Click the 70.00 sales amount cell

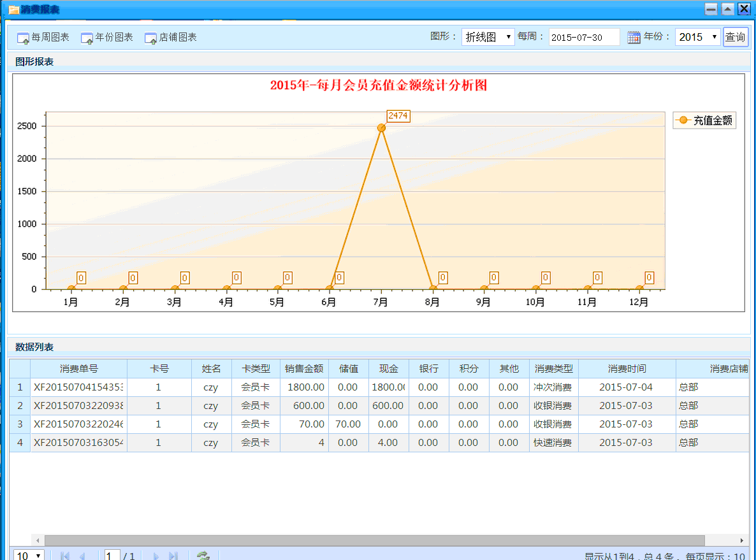click(304, 424)
